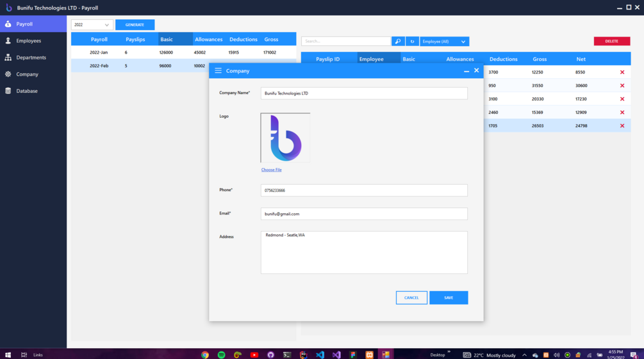The image size is (644, 359).
Task: Click the Company Name input field
Action: [364, 93]
